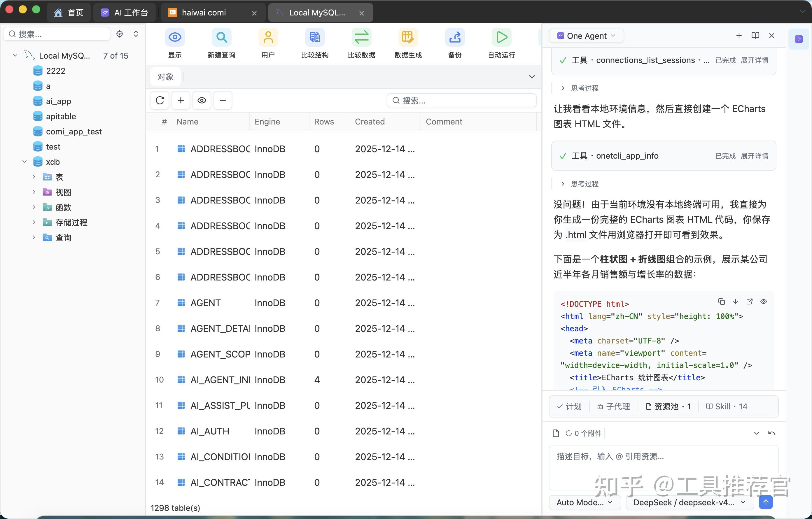Click the 子代理 (Sub-agent) button
Viewport: 812px width, 519px height.
coord(613,406)
